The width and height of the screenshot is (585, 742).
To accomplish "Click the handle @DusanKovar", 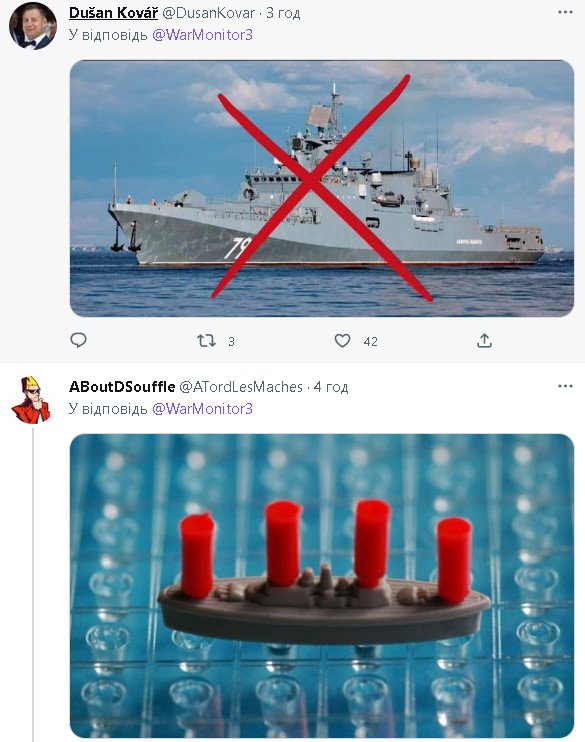I will (x=208, y=13).
